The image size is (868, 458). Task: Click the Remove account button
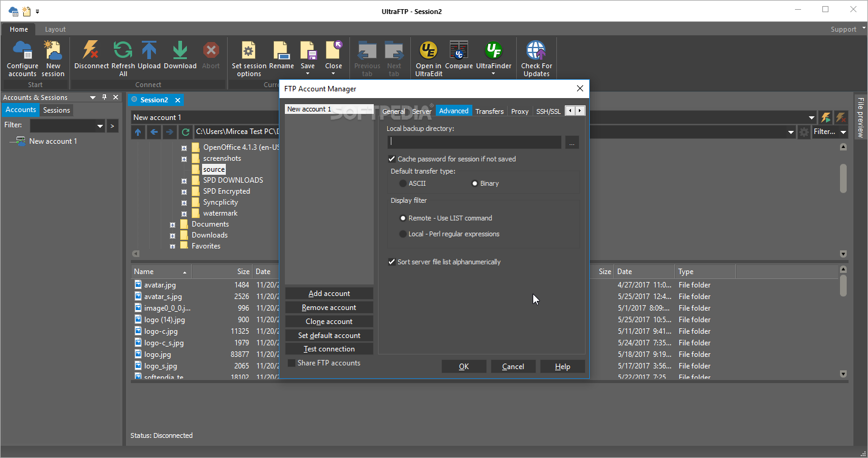click(x=329, y=308)
